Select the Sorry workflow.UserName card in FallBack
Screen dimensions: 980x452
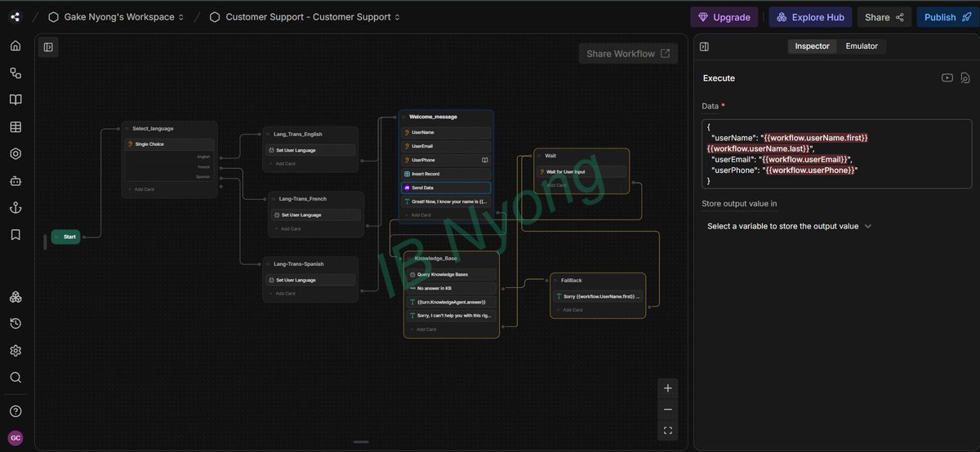click(x=599, y=296)
